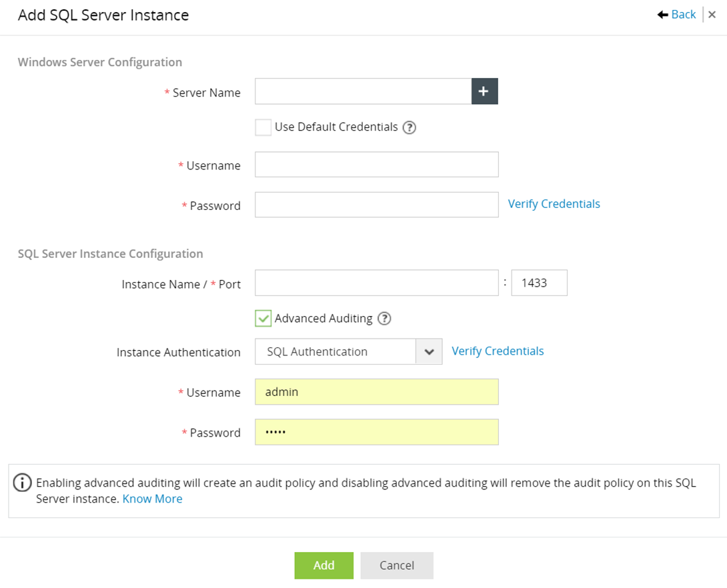This screenshot has width=727, height=588.
Task: Click the SQL username field containing admin
Action: click(x=376, y=392)
